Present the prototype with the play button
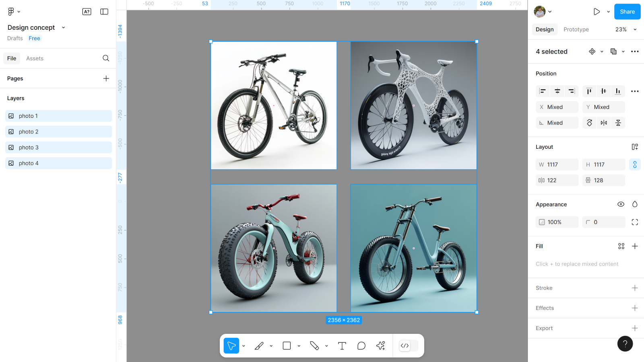 point(597,12)
